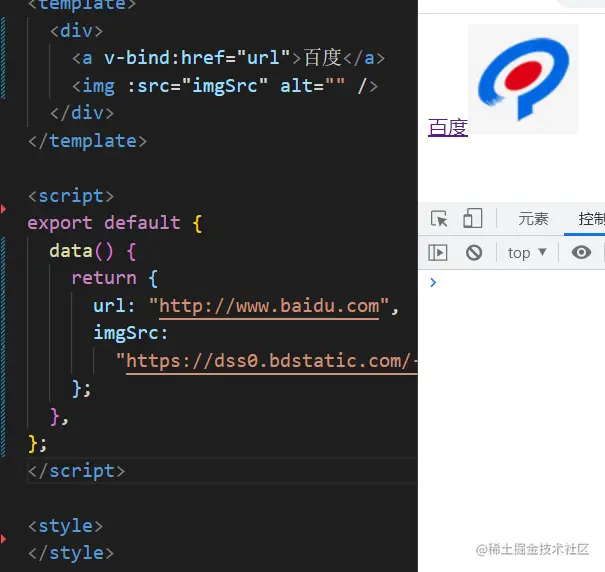
Task: Open the http://www.baidu.com link in code
Action: (x=269, y=306)
